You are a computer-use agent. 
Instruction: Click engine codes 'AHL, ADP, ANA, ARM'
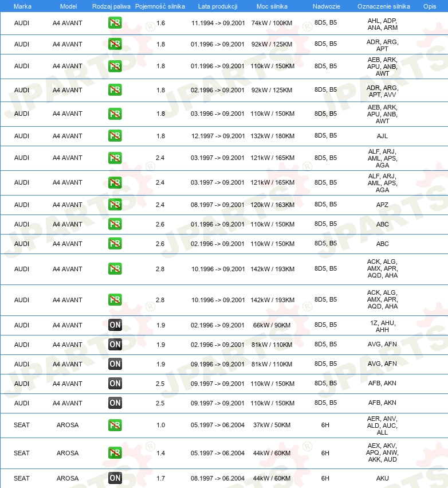pos(382,24)
